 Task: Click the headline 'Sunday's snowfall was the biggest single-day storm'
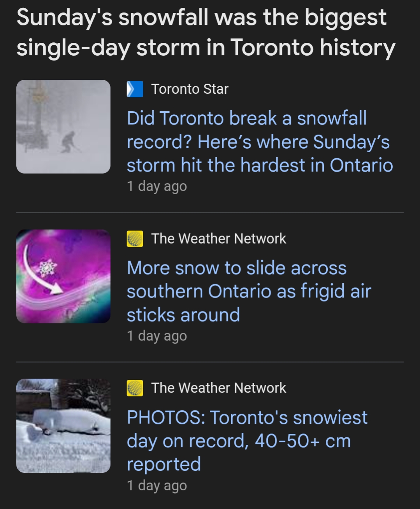tap(206, 32)
